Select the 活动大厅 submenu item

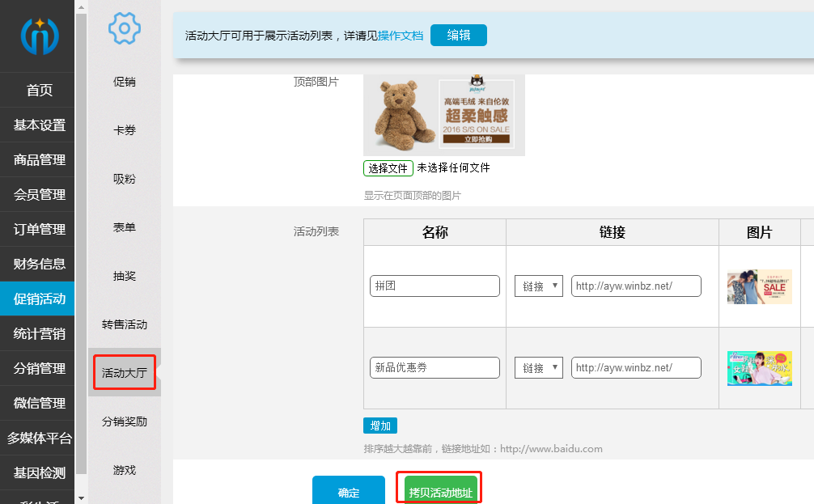[x=123, y=372]
